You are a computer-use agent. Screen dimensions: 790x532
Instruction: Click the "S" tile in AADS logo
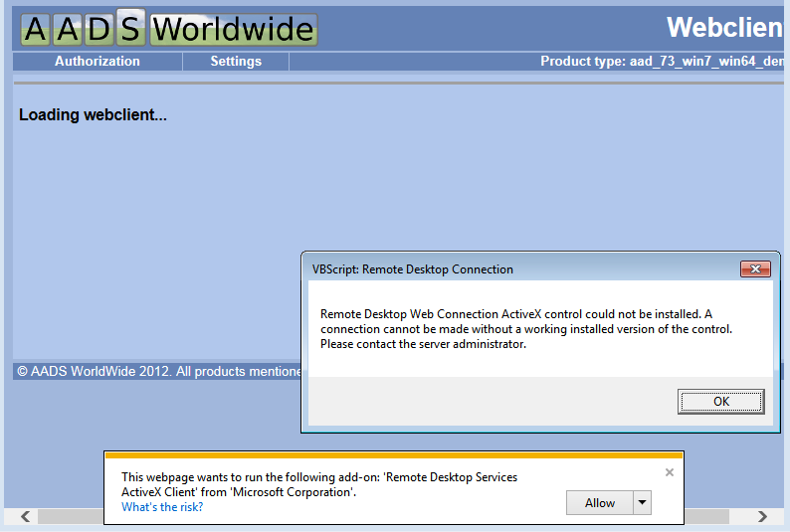pos(130,29)
